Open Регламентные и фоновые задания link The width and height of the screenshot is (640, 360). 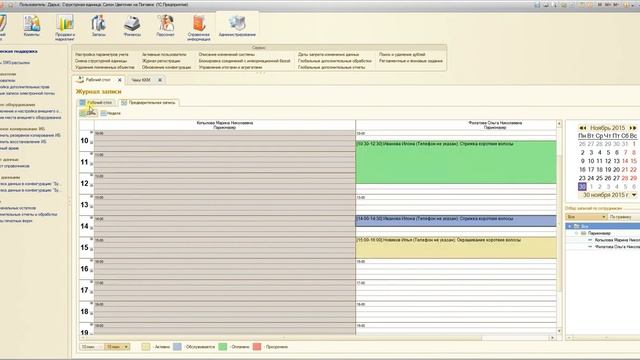411,61
